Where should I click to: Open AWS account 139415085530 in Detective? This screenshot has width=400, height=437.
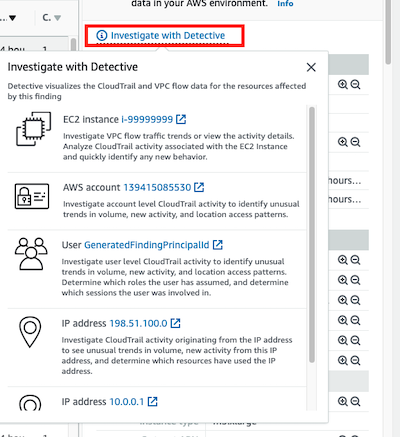157,187
